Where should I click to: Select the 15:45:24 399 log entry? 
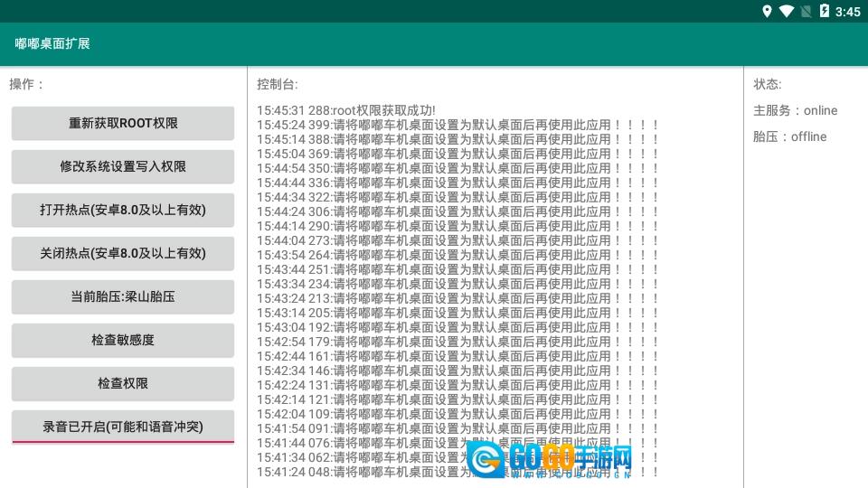coord(458,125)
